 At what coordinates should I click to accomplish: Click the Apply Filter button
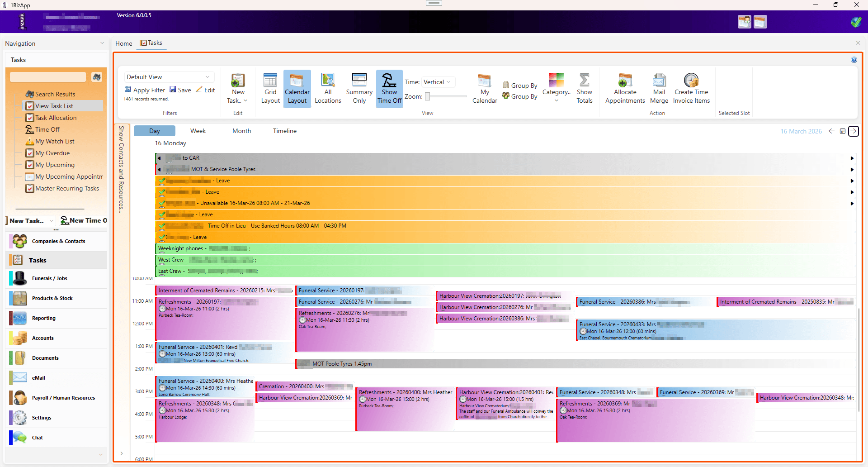[x=145, y=90]
